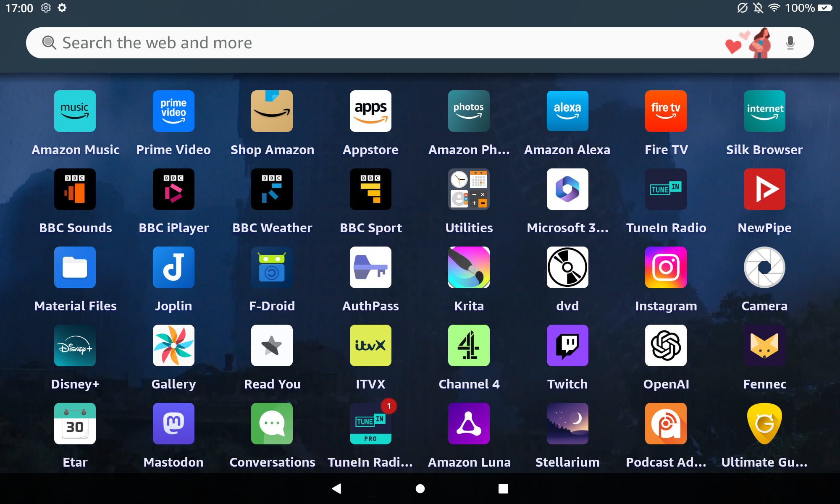Screen dimensions: 840x504
Task: Open the Krita painting app
Action: pos(469,268)
